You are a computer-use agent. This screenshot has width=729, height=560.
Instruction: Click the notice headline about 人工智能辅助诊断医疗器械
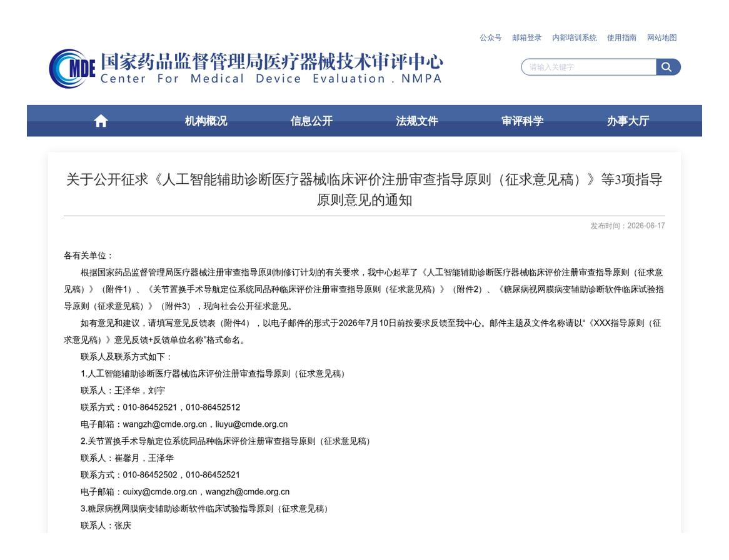pyautogui.click(x=364, y=189)
